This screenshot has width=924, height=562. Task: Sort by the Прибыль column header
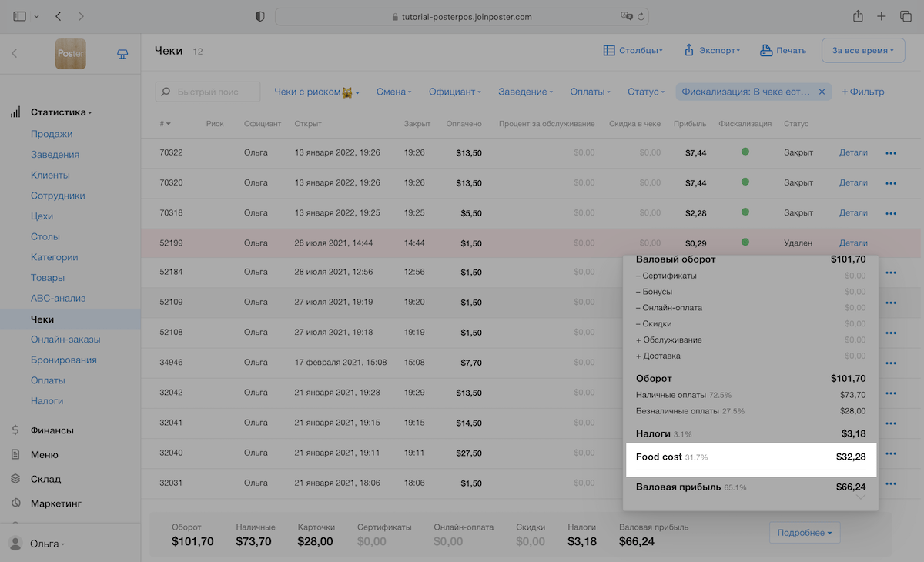pos(690,124)
